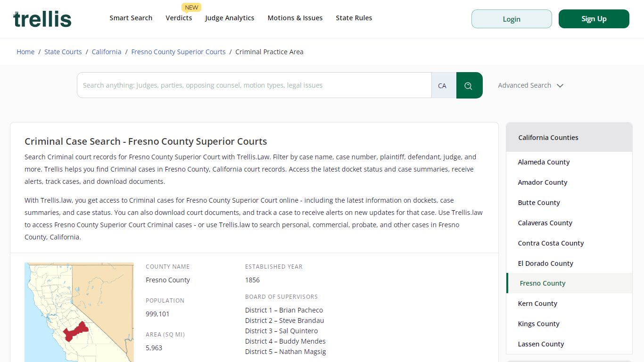This screenshot has width=644, height=362.
Task: Click the Fresno County map thumbnail
Action: point(79,312)
